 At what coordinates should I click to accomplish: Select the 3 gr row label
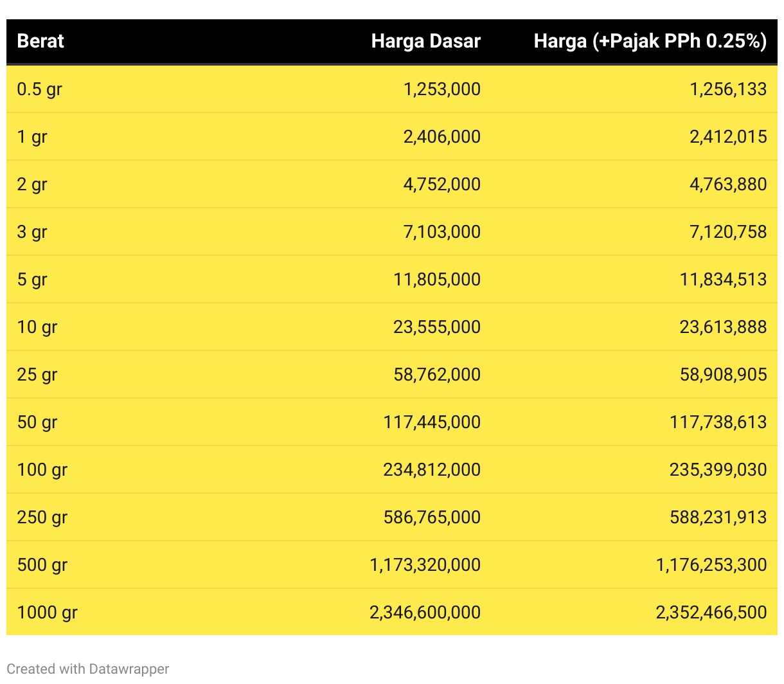coord(32,232)
